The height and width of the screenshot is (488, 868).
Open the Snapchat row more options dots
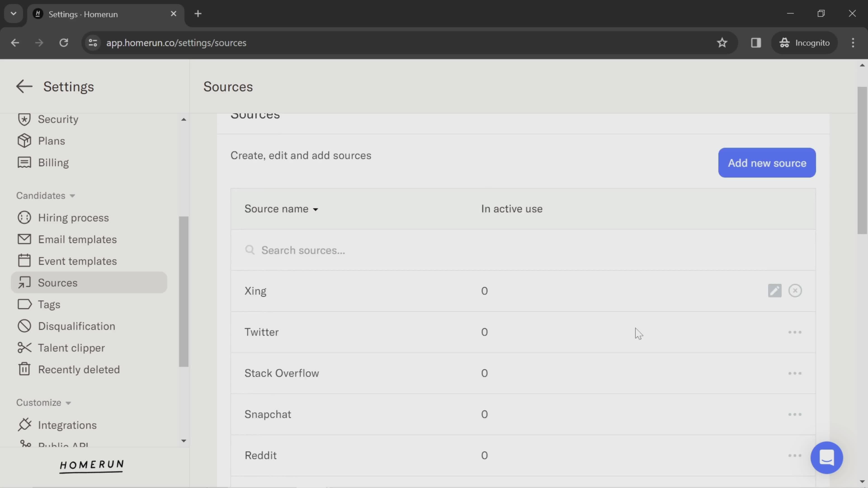[795, 415]
